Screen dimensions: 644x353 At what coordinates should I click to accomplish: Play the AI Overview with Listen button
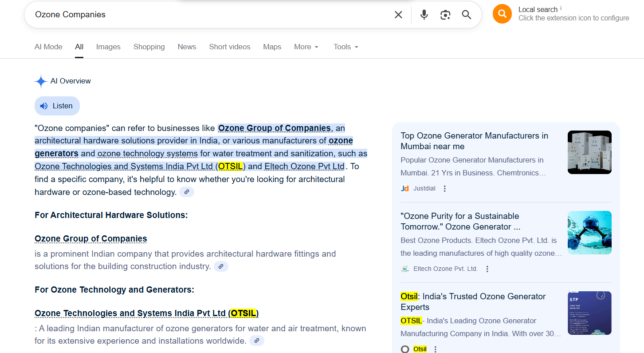[57, 106]
